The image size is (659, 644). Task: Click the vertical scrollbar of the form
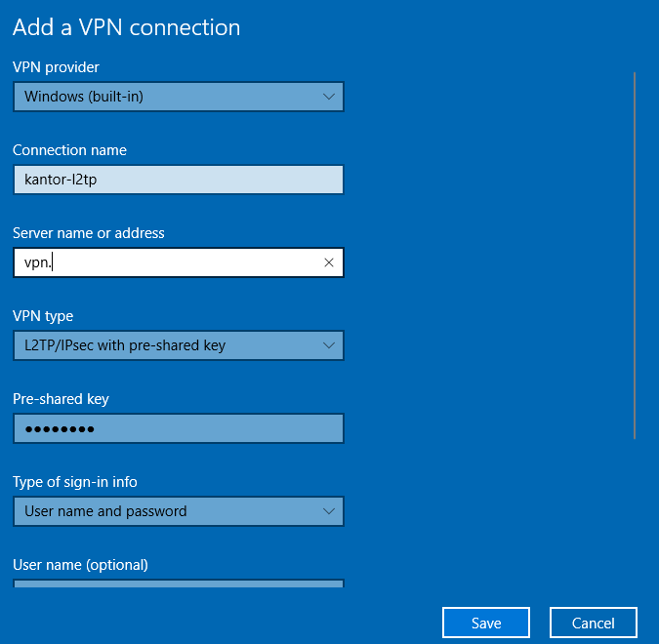(x=635, y=256)
